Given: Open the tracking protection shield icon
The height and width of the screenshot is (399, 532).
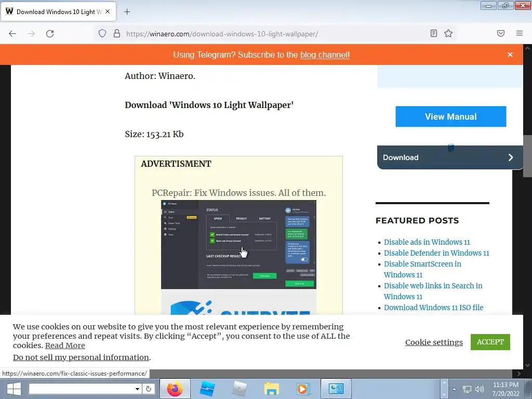Looking at the screenshot, I should point(102,33).
